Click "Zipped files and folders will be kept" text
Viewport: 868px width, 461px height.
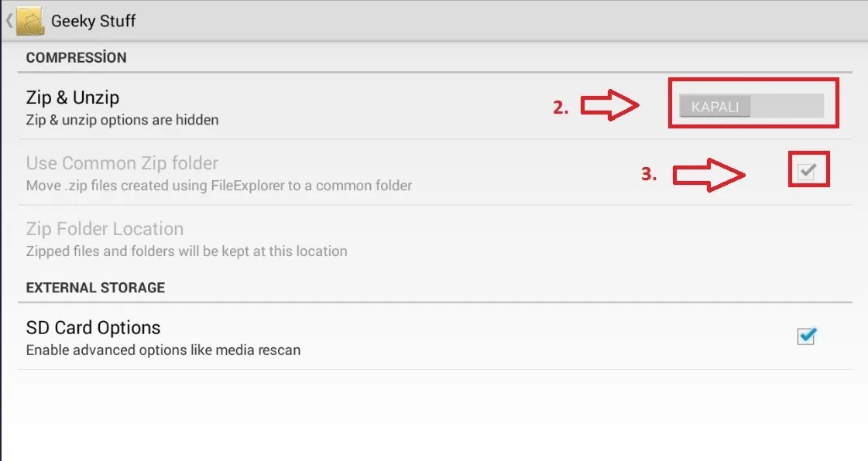click(187, 251)
